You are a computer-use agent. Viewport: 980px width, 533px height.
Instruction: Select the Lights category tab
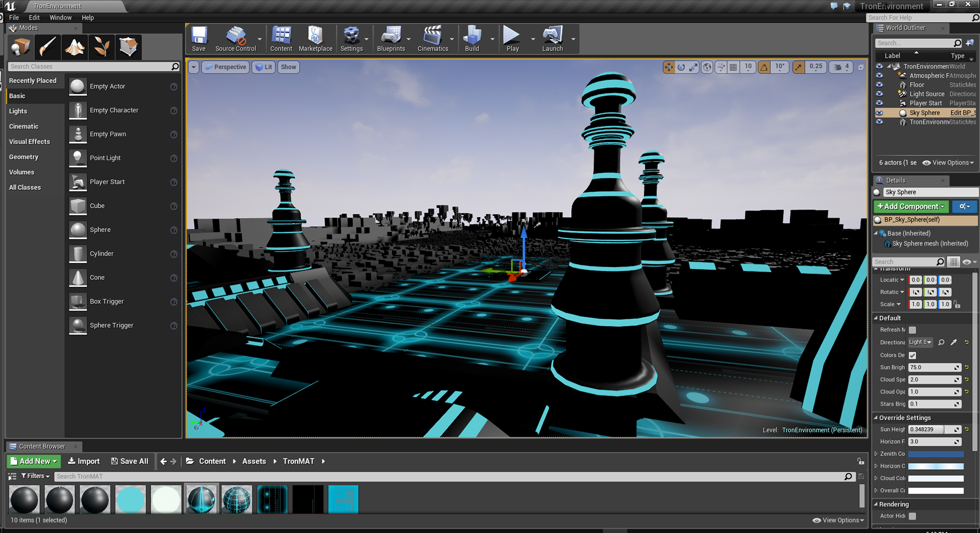coord(35,111)
